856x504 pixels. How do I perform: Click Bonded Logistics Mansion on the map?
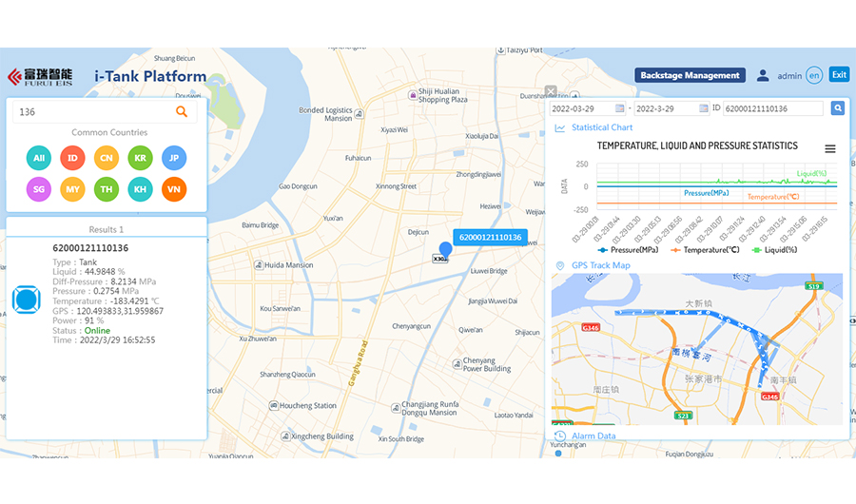(x=331, y=114)
